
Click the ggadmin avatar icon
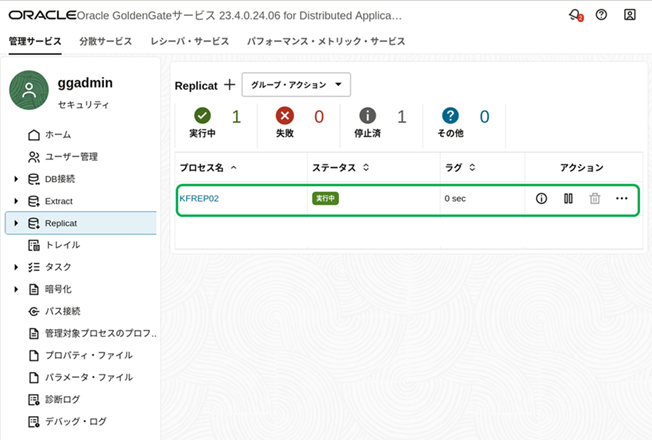pyautogui.click(x=29, y=90)
